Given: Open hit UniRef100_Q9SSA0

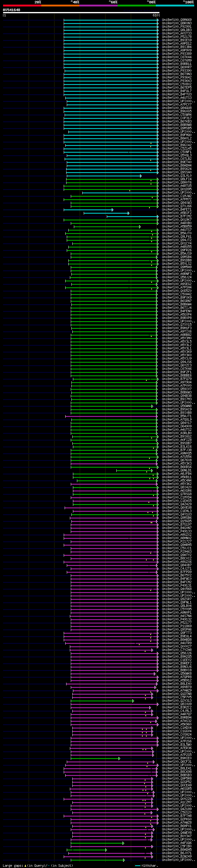Looking at the screenshot, I should (177, 172).
